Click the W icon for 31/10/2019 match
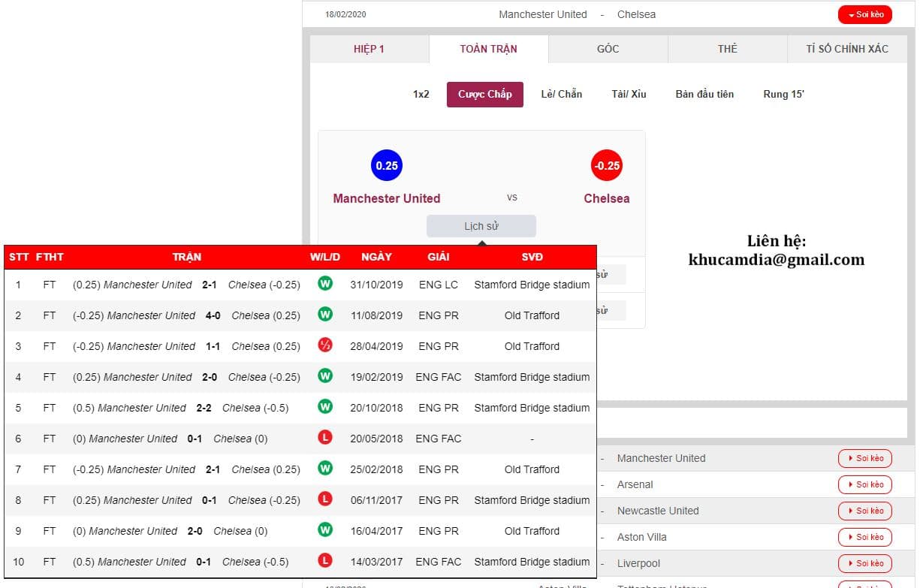920x588 pixels. (325, 284)
